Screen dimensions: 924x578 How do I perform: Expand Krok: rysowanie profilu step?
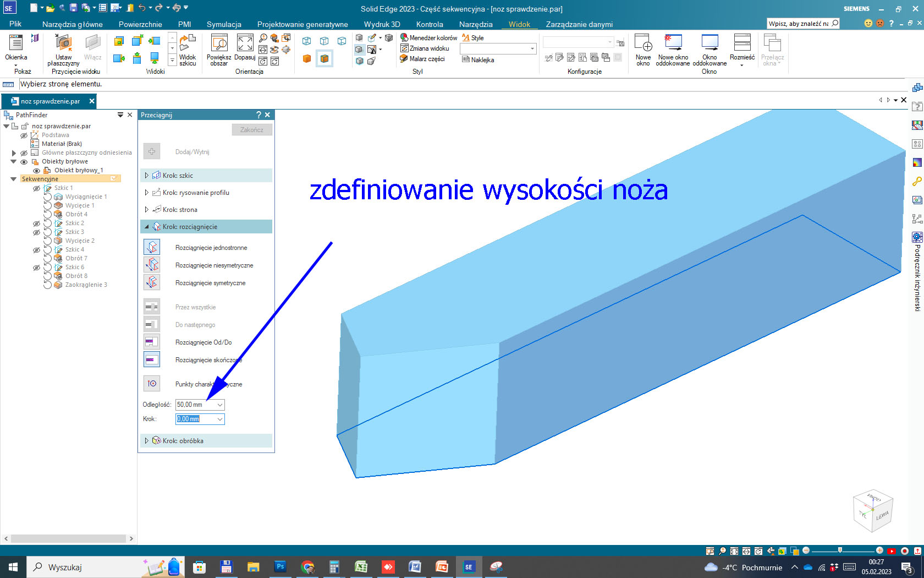(147, 193)
